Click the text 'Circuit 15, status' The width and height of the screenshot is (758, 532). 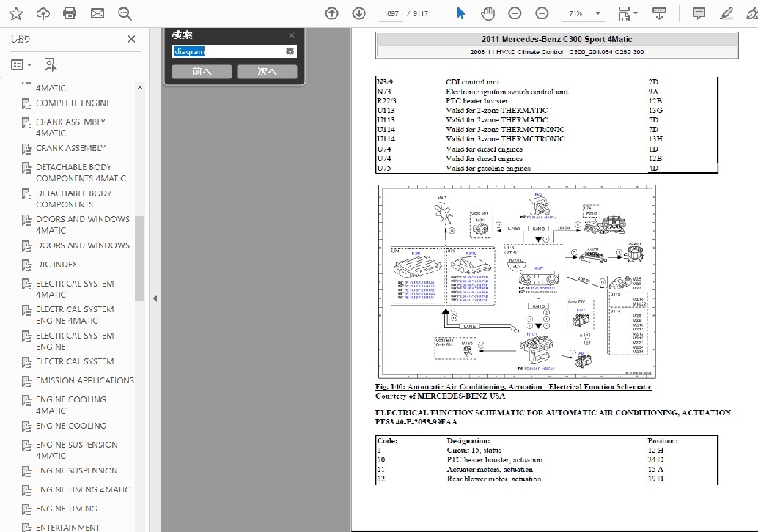(474, 451)
